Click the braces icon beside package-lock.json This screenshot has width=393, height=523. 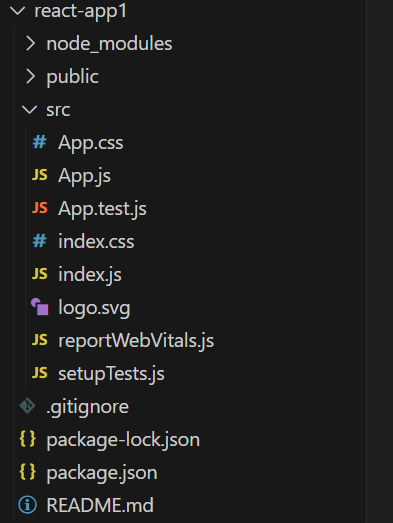coord(27,439)
